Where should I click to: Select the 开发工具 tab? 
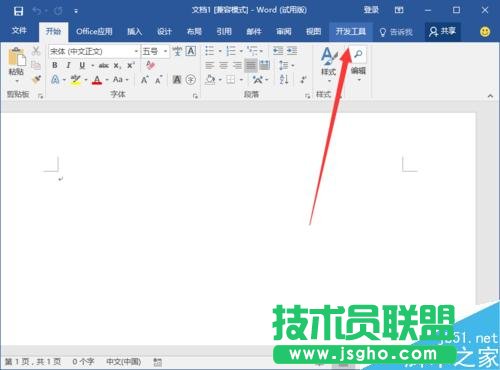(x=351, y=32)
